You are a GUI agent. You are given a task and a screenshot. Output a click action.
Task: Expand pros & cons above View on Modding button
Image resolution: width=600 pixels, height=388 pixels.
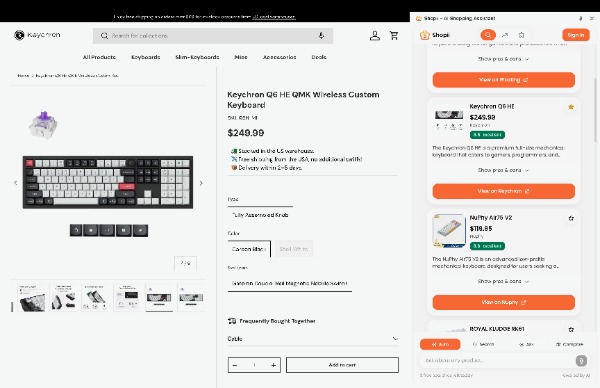tap(503, 59)
